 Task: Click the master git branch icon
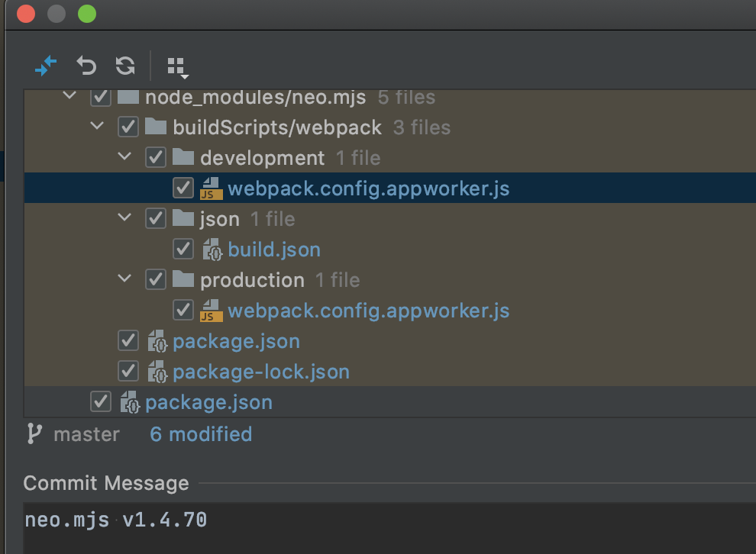[x=34, y=433]
